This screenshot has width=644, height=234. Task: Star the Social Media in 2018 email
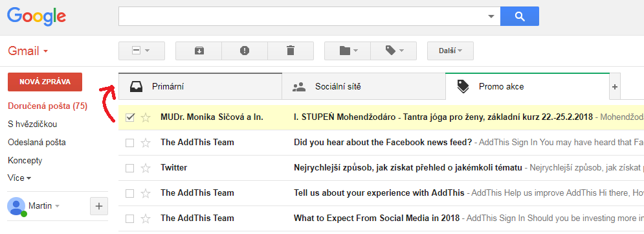(x=146, y=218)
